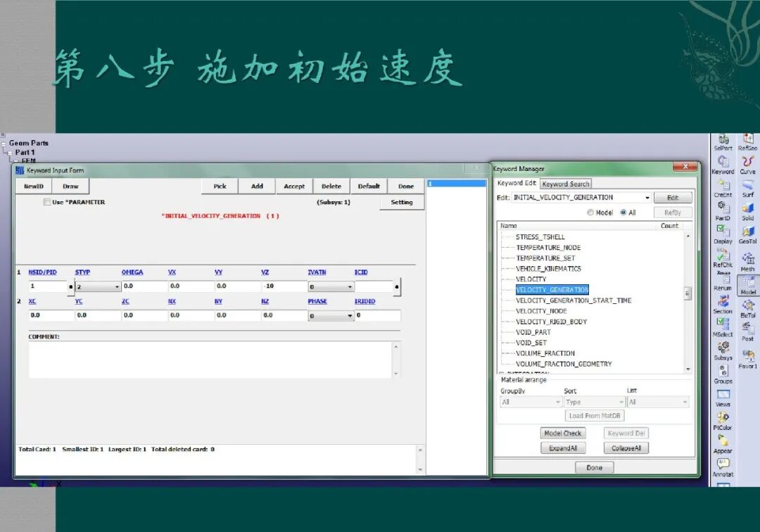
Task: Select the Model tool icon
Action: pos(748,286)
